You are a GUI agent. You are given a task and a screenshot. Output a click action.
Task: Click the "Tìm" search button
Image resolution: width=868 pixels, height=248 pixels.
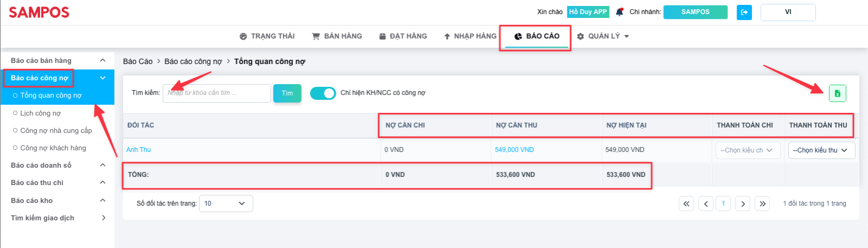[287, 93]
